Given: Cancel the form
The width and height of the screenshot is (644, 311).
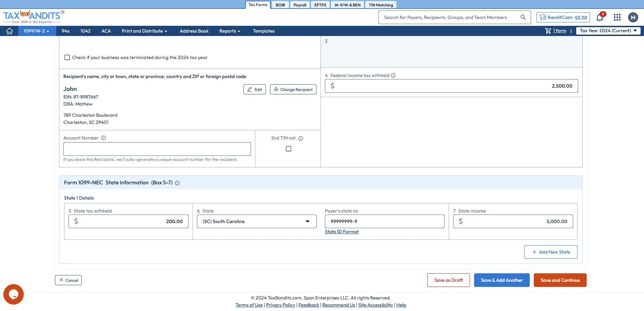Looking at the screenshot, I should [x=68, y=280].
